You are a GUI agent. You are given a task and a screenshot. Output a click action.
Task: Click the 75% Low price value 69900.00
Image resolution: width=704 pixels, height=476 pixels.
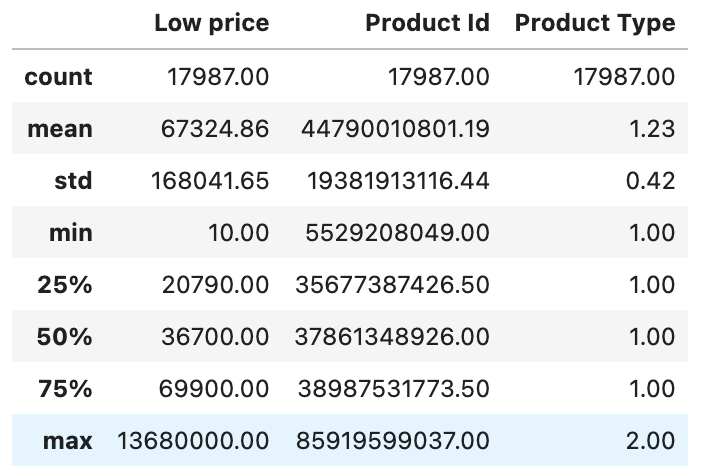coord(214,389)
